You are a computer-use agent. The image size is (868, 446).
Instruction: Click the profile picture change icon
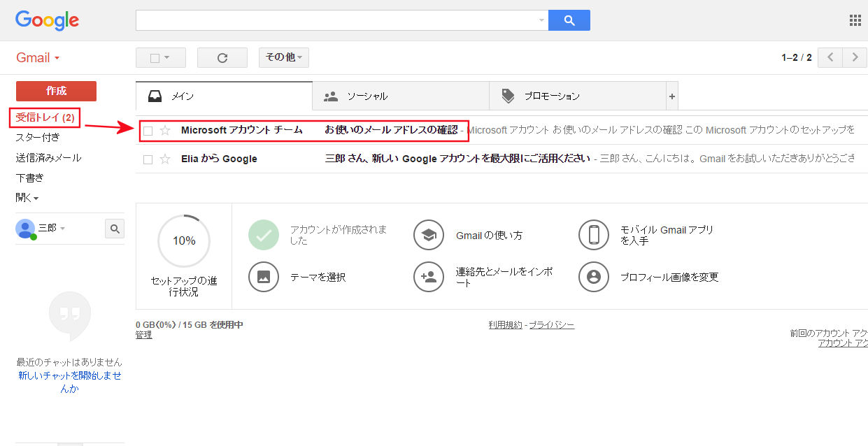tap(594, 277)
